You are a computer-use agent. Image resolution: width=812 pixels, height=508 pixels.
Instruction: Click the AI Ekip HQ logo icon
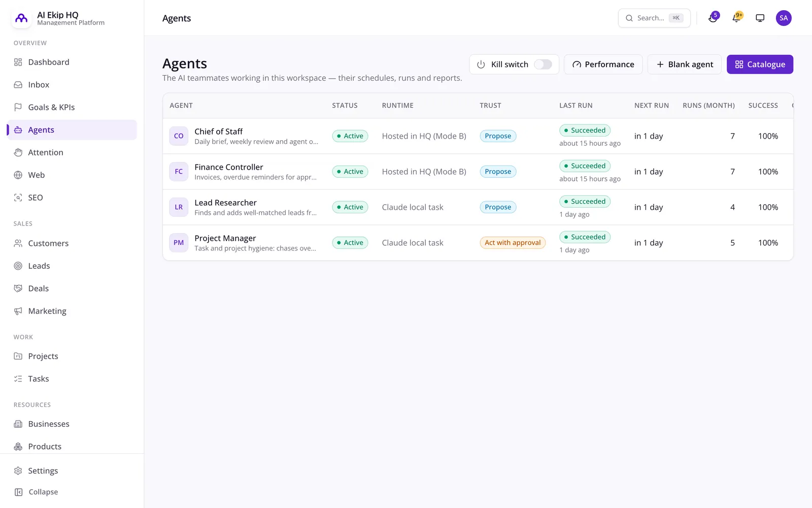(21, 18)
